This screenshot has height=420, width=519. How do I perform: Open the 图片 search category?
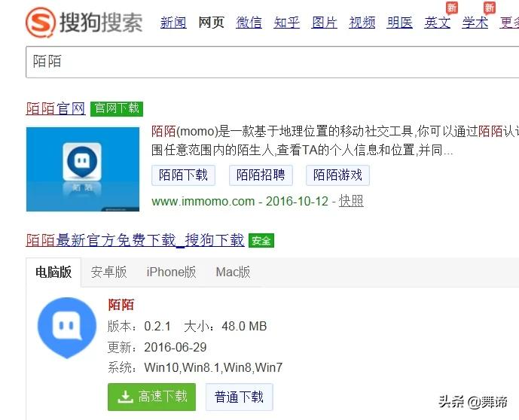pyautogui.click(x=325, y=23)
